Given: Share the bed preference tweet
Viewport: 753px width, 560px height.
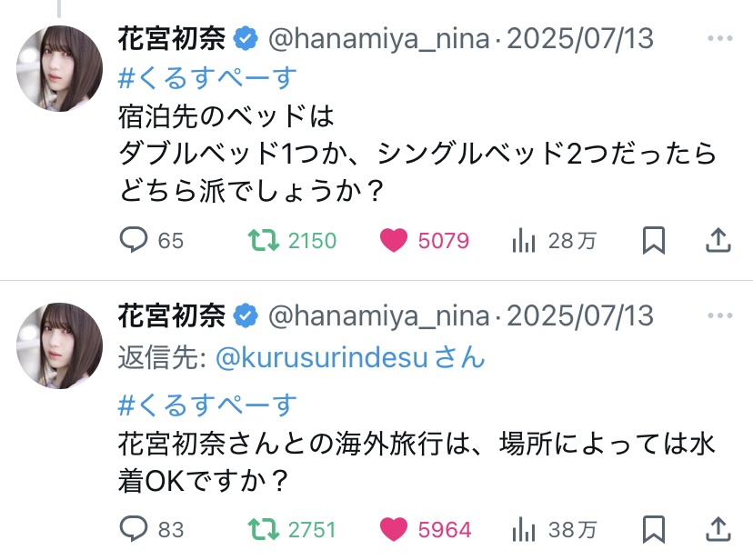Looking at the screenshot, I should (x=718, y=240).
